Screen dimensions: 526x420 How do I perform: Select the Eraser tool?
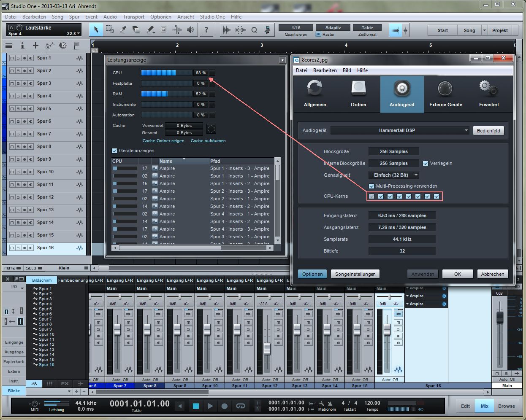[136, 30]
